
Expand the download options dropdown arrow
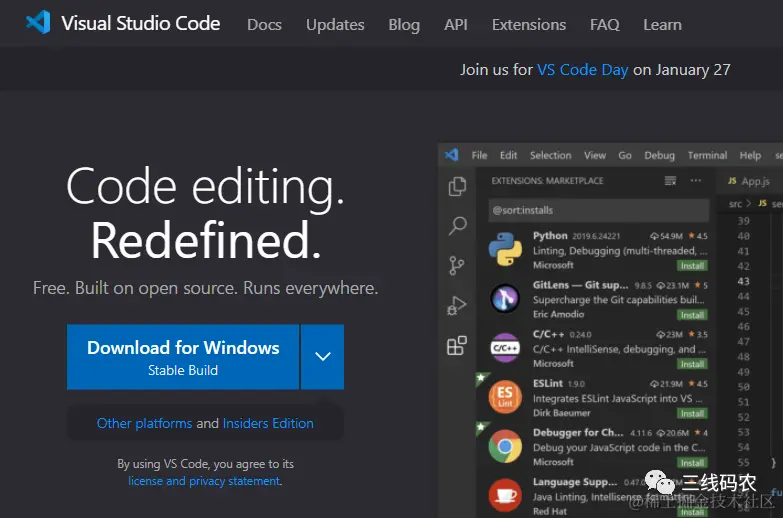click(323, 357)
